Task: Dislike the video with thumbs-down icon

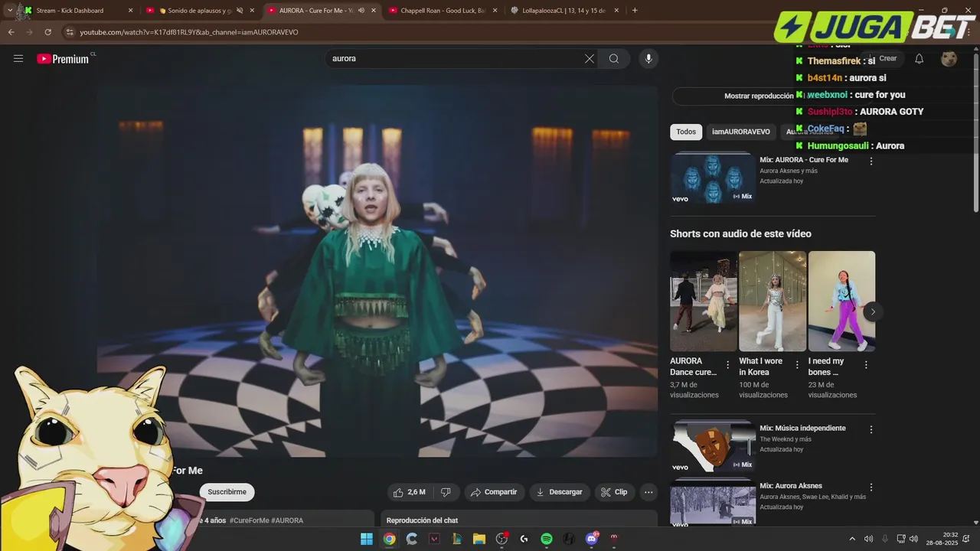Action: [x=446, y=492]
